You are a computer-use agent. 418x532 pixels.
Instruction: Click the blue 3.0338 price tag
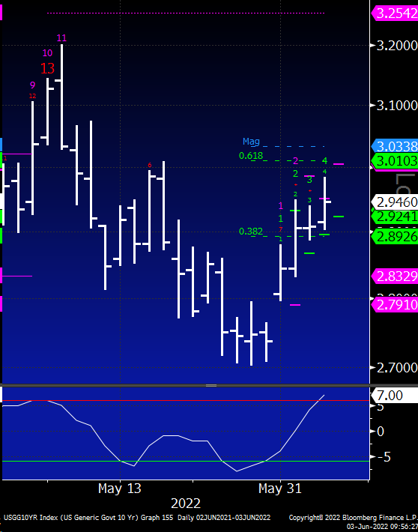click(x=395, y=147)
